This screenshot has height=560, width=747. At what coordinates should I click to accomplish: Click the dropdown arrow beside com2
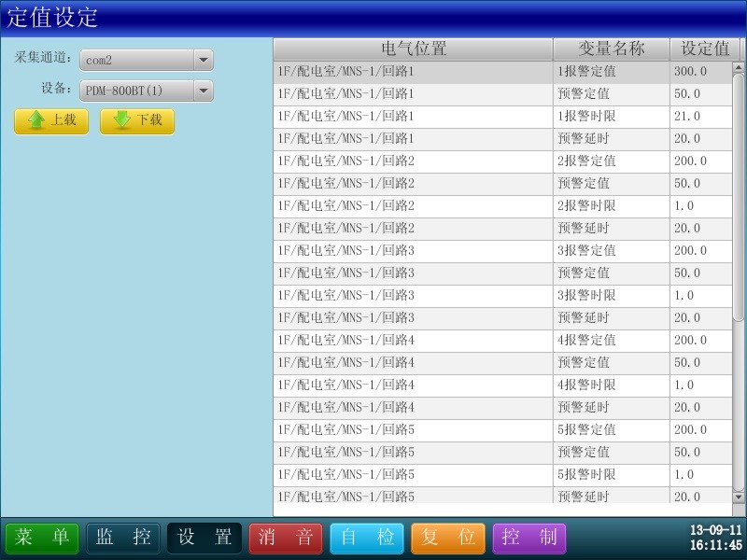(203, 59)
